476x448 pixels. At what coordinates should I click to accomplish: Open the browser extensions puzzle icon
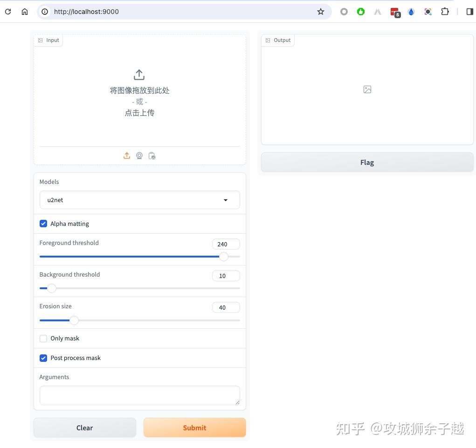pyautogui.click(x=445, y=11)
